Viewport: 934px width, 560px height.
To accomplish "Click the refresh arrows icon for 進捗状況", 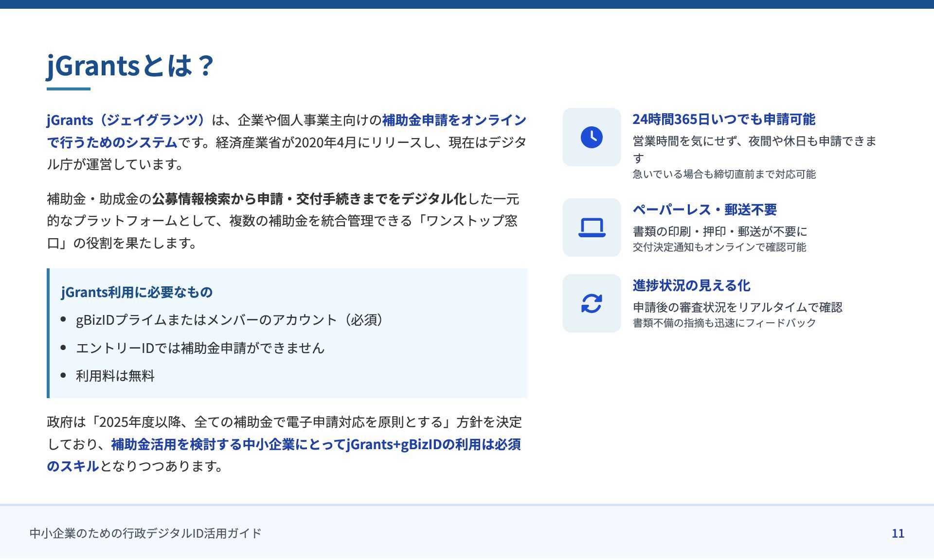I will 592,303.
